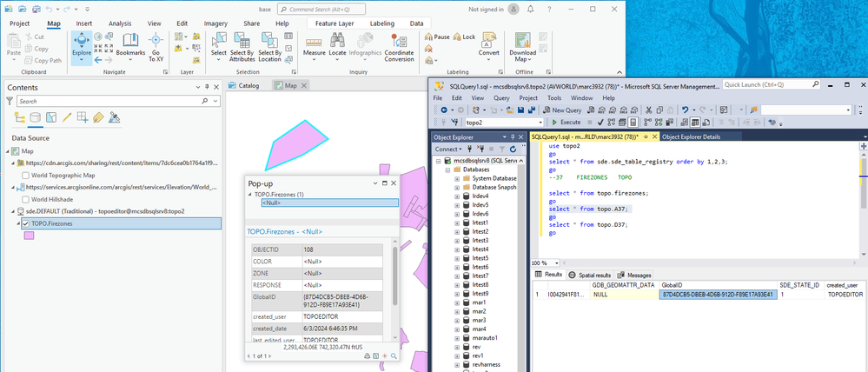
Task: Click the Pop-up vertical scrollbar
Action: pos(394,276)
